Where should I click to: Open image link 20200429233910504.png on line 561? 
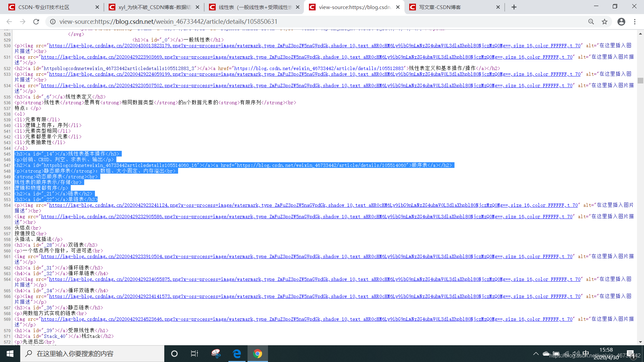[x=307, y=257]
